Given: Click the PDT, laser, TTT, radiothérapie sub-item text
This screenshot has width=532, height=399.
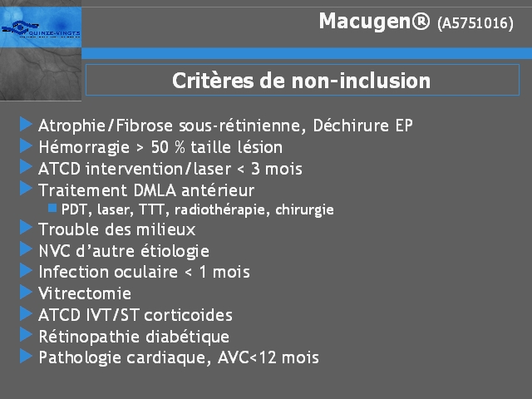Looking at the screenshot, I should coord(198,210).
